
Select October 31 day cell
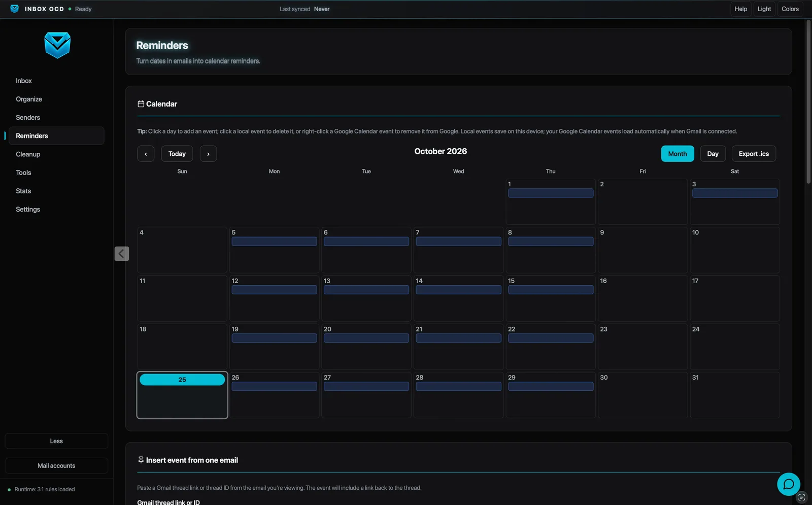pyautogui.click(x=735, y=395)
